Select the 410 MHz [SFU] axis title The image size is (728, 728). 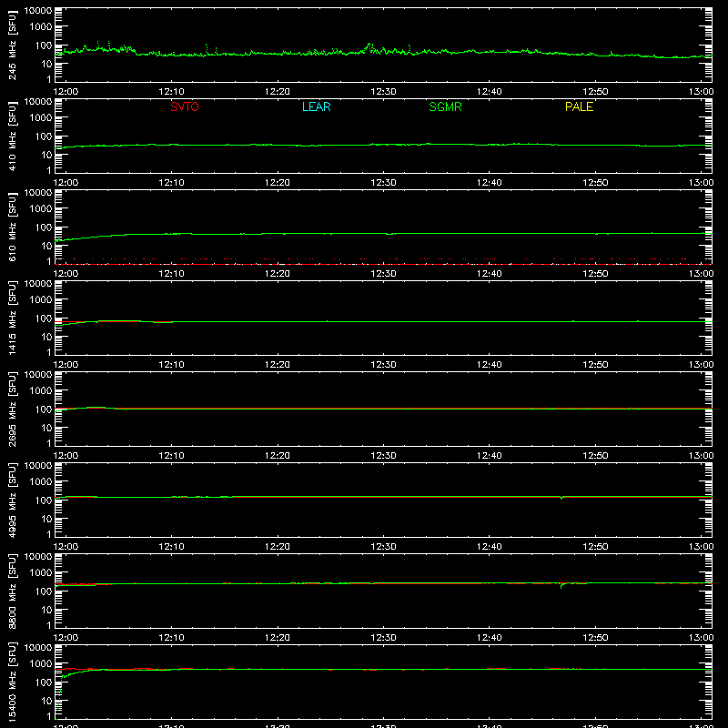pos(12,136)
